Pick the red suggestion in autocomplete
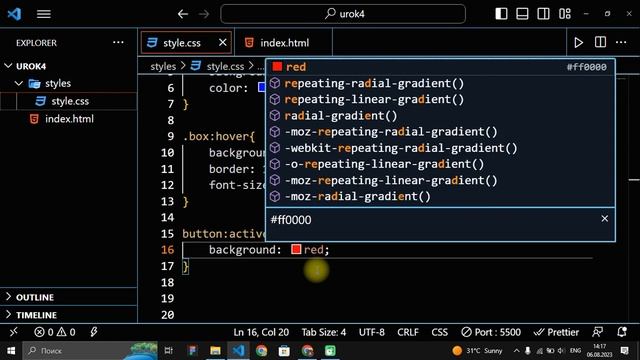 pyautogui.click(x=440, y=67)
